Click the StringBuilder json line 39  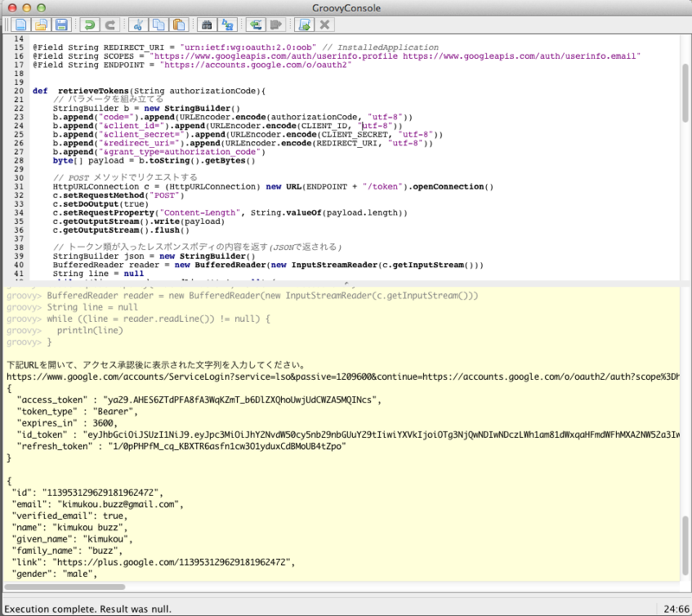pos(154,256)
